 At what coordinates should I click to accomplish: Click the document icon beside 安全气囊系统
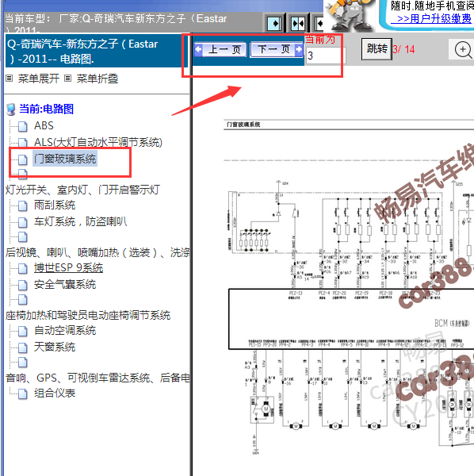coord(22,285)
